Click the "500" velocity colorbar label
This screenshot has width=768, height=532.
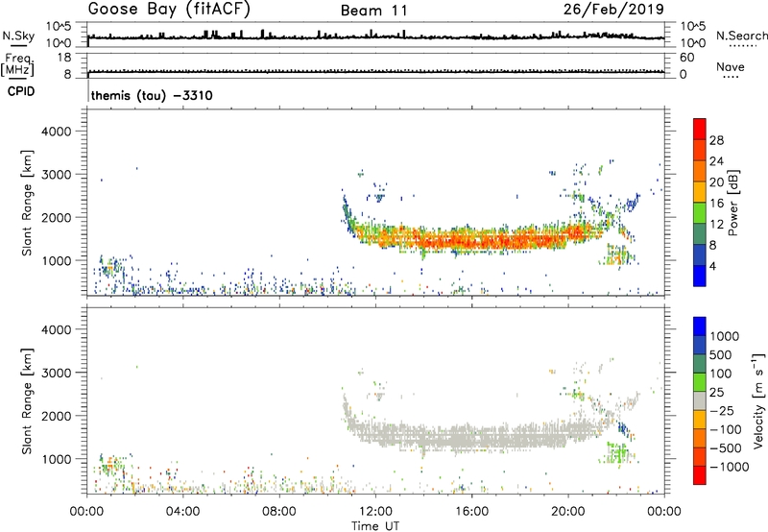coord(720,355)
